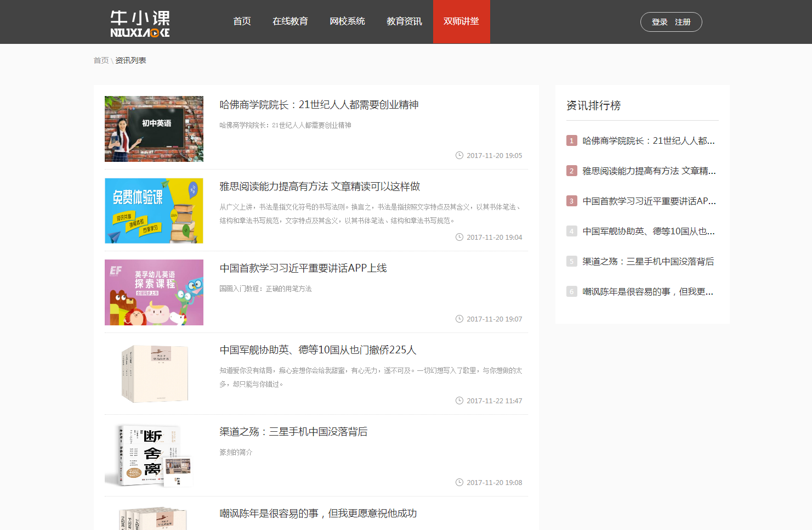Click the rank 1 badge in 资讯排行榜
Image resolution: width=812 pixels, height=530 pixels.
coord(571,140)
